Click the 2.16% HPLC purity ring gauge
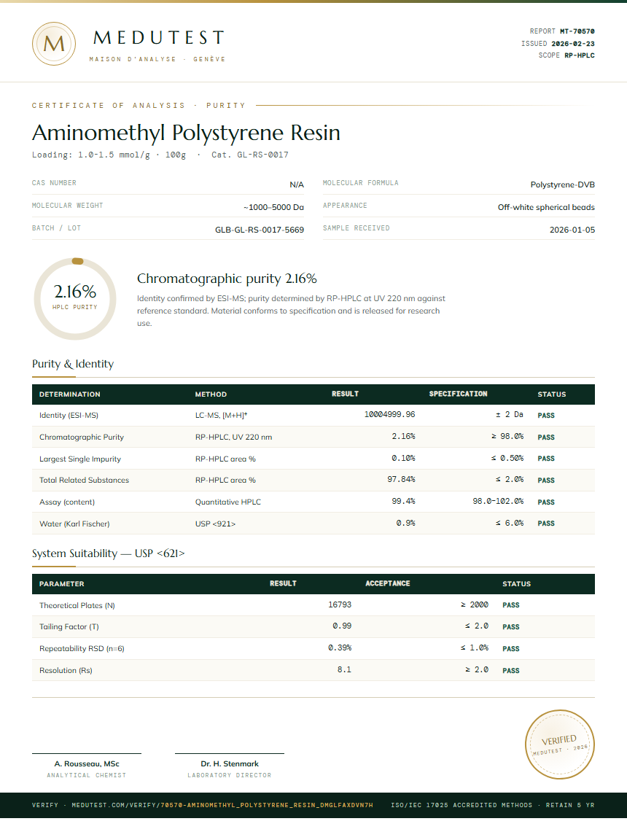Image resolution: width=627 pixels, height=840 pixels. (75, 298)
